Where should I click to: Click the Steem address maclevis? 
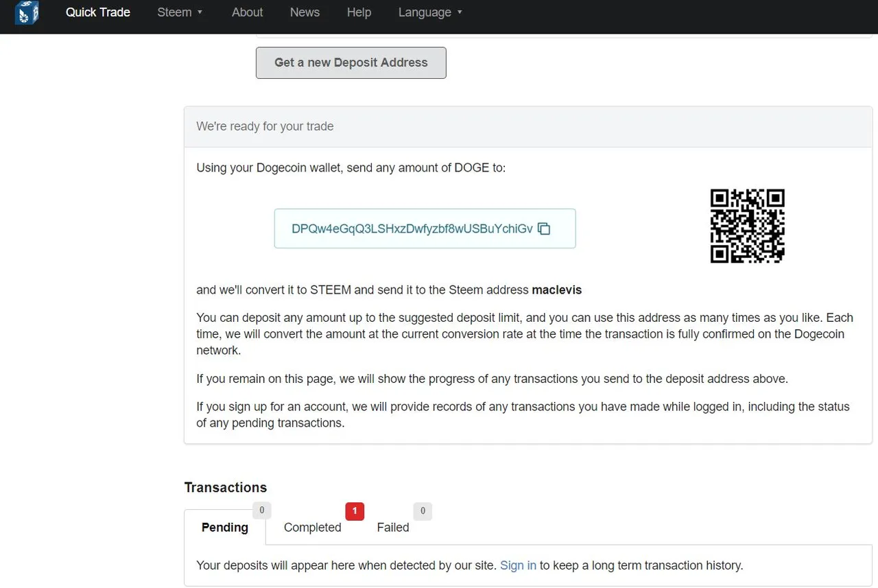(x=557, y=290)
